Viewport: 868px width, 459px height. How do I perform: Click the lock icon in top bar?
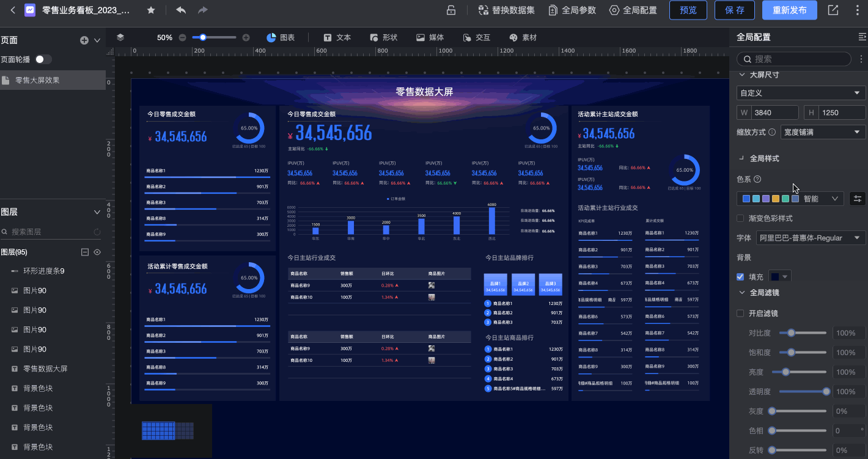451,10
